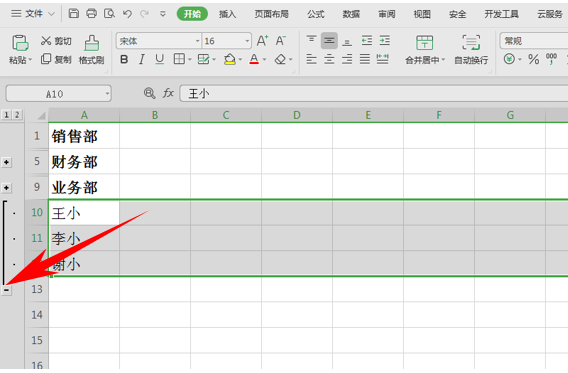This screenshot has height=373, width=568.
Task: Toggle Bold formatting button
Action: point(124,59)
